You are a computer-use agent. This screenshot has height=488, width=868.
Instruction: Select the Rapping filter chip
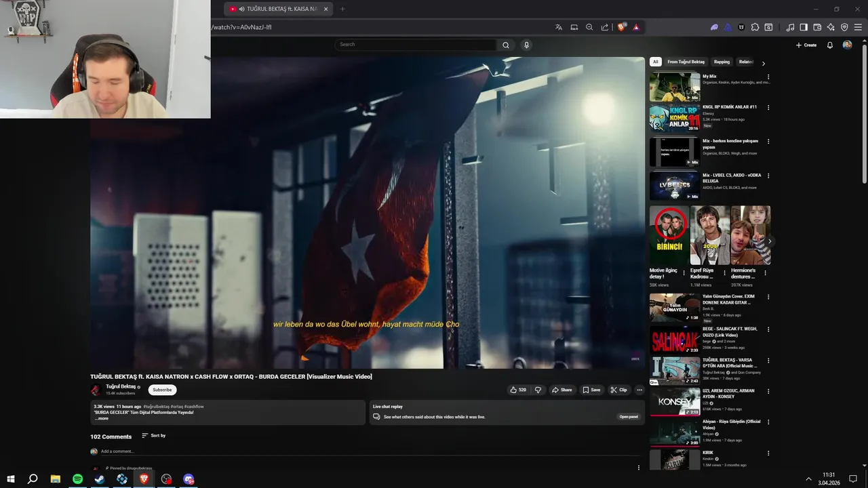722,62
